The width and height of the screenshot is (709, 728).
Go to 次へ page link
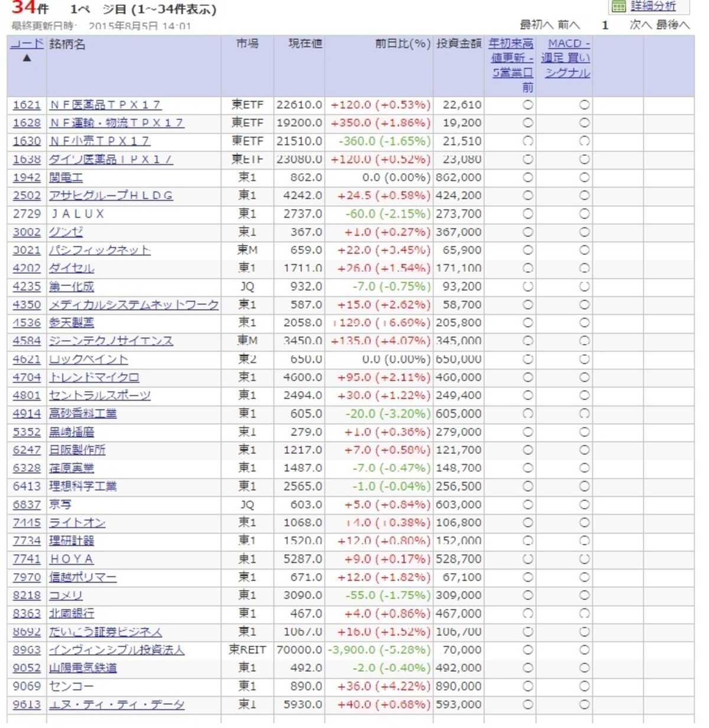coord(640,25)
